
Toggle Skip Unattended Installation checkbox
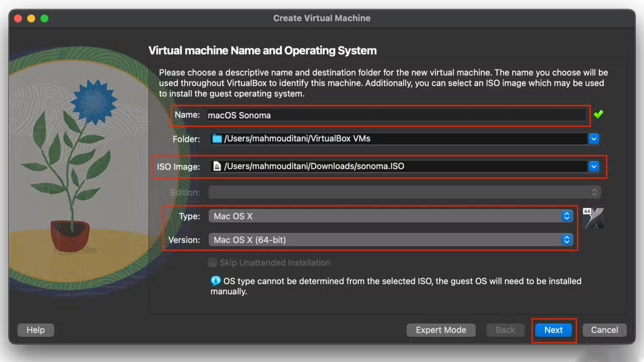[x=212, y=262]
